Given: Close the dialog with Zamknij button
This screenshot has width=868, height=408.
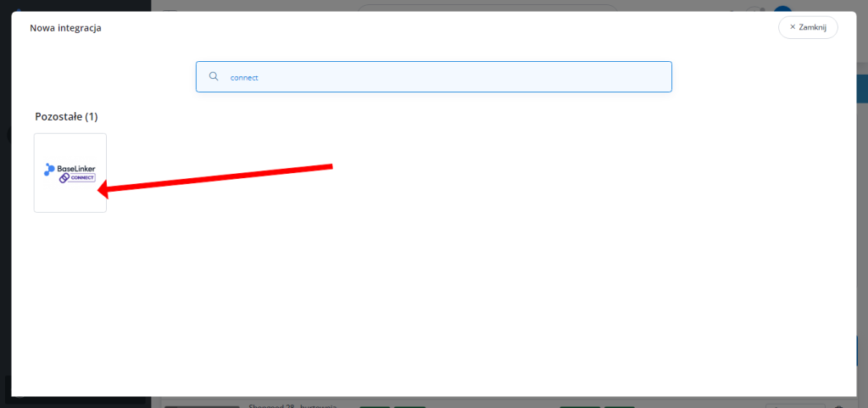Looking at the screenshot, I should (x=808, y=28).
